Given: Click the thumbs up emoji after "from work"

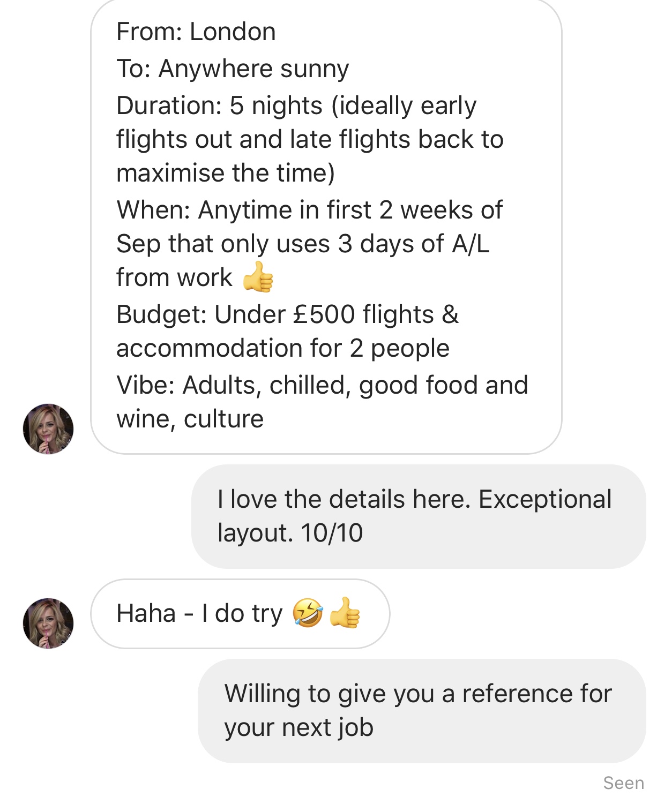Looking at the screenshot, I should click(258, 277).
